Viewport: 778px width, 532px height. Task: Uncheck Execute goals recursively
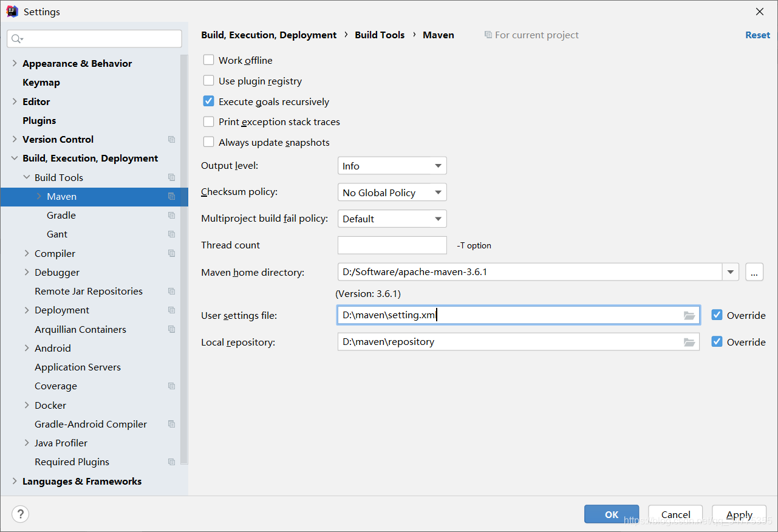[209, 101]
